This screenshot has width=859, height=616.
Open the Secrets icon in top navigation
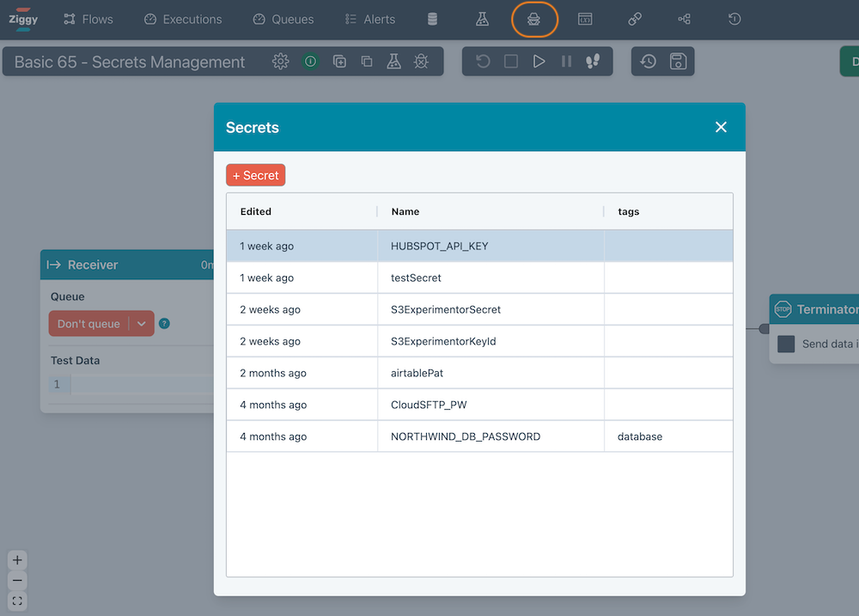click(x=533, y=19)
